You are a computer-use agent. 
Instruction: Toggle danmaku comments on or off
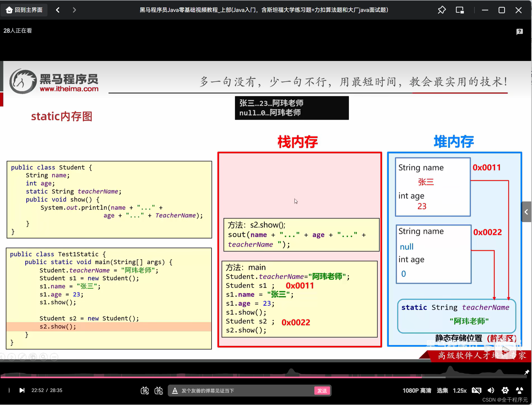click(x=145, y=390)
